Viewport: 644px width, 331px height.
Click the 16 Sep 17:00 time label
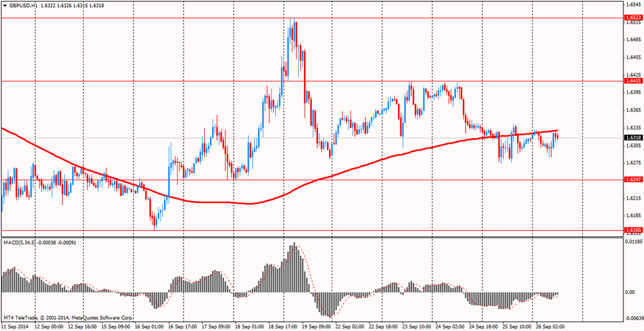click(182, 326)
